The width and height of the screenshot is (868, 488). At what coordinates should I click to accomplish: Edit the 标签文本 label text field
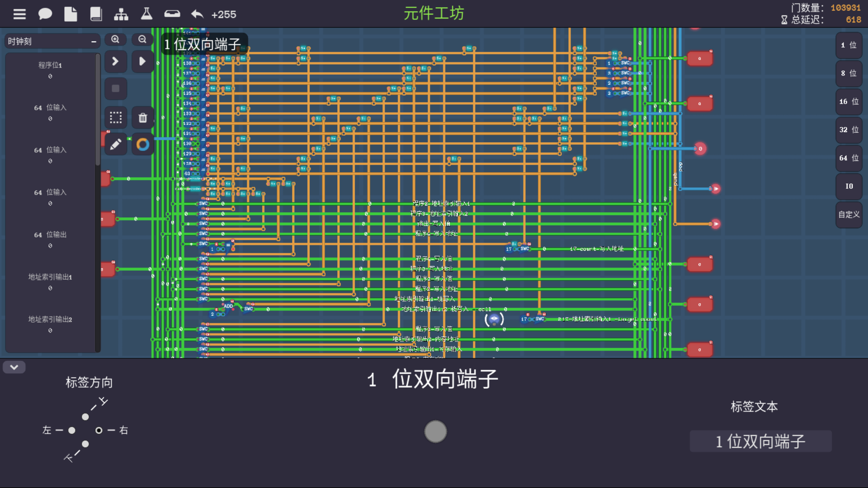tap(760, 441)
